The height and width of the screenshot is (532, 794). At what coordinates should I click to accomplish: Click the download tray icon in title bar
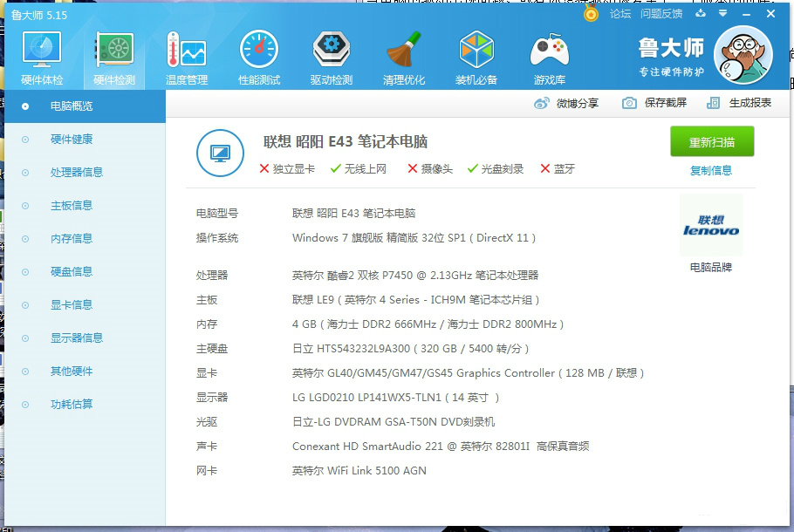701,13
